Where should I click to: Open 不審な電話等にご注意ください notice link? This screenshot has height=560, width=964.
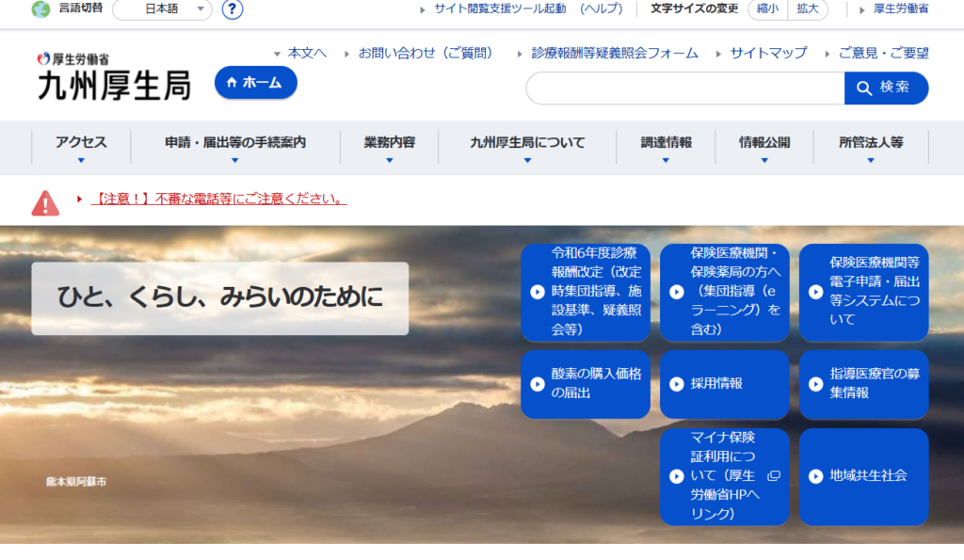click(218, 199)
